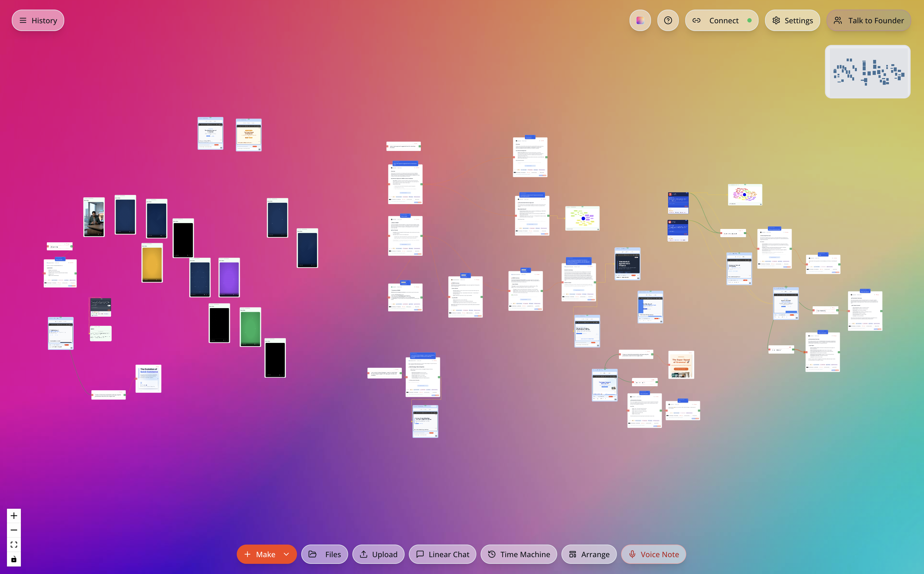Select the green video node
Screen dimensions: 924x574
click(250, 327)
